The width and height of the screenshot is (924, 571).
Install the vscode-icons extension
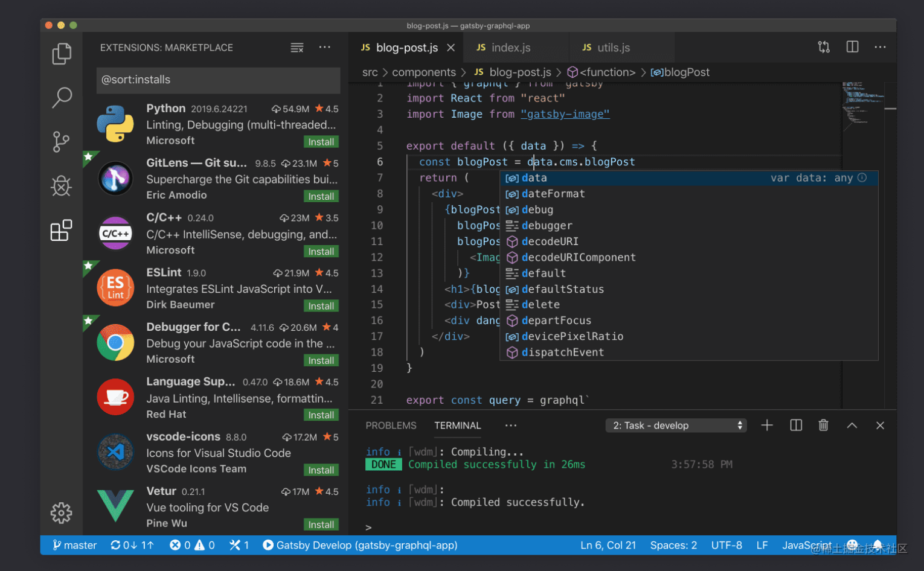pyautogui.click(x=321, y=470)
